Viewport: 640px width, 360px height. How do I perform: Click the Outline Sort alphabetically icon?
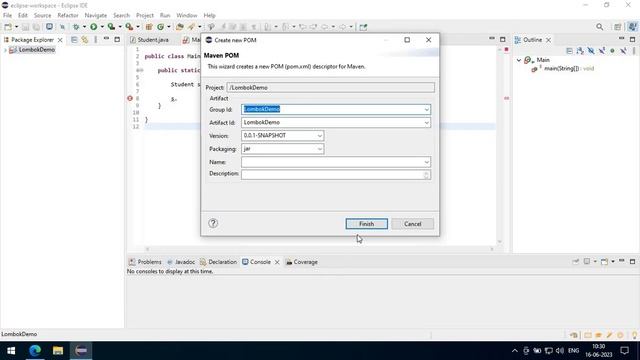[x=580, y=51]
